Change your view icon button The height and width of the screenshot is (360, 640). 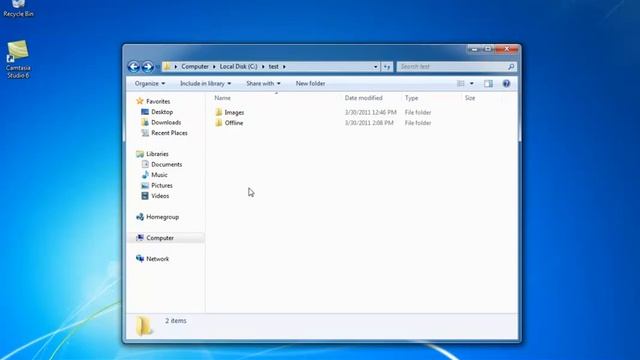[460, 83]
